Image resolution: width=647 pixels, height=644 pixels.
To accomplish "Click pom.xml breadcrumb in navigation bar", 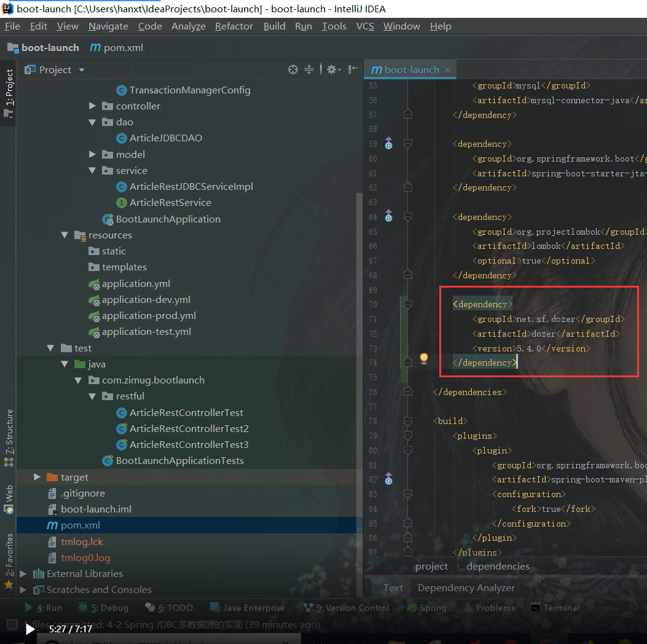I will (117, 48).
